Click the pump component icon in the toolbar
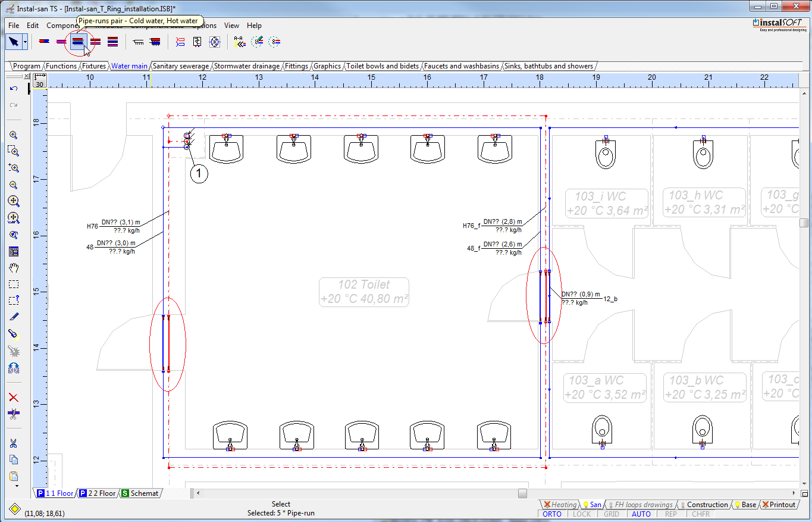Viewport: 812px width, 522px height. (215, 42)
